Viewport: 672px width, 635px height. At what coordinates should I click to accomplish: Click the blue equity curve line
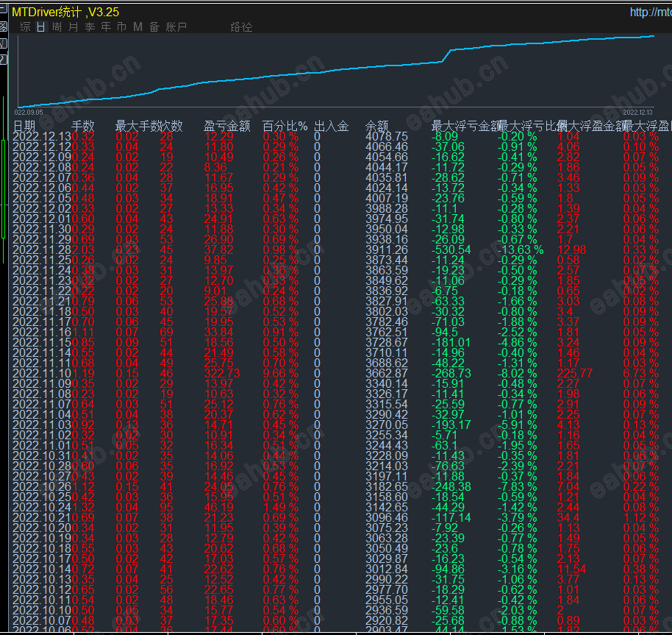coord(335,71)
